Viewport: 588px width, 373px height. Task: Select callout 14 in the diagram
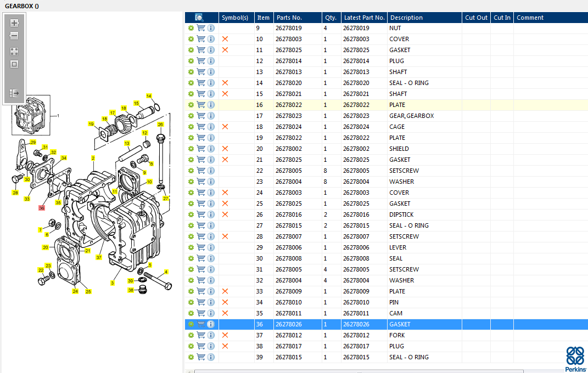[149, 96]
